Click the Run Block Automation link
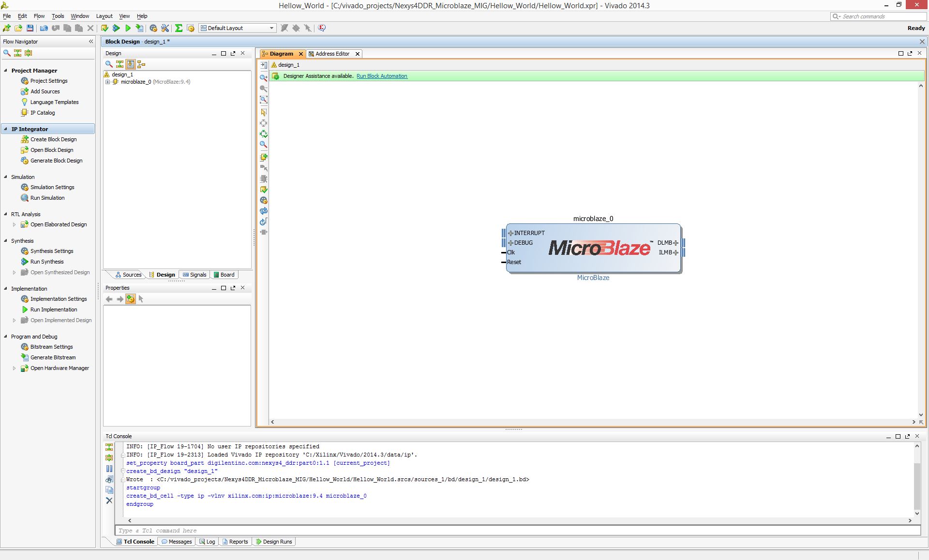929x560 pixels. coord(382,76)
